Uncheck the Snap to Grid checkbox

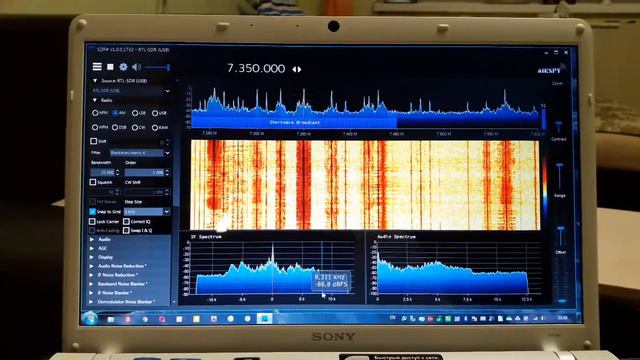92,211
